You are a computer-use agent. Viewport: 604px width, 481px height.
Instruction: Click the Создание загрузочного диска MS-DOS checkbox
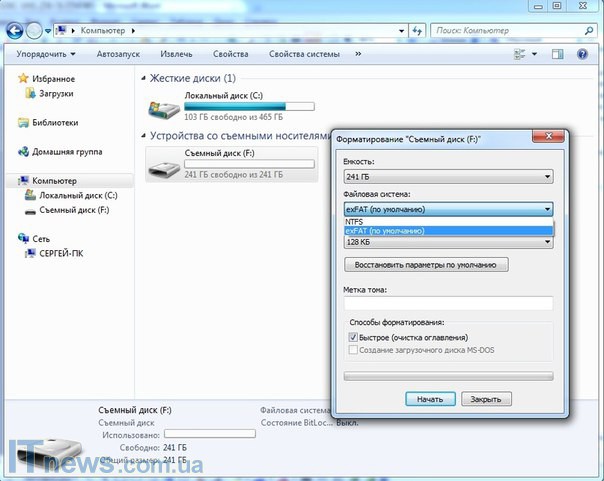[355, 350]
